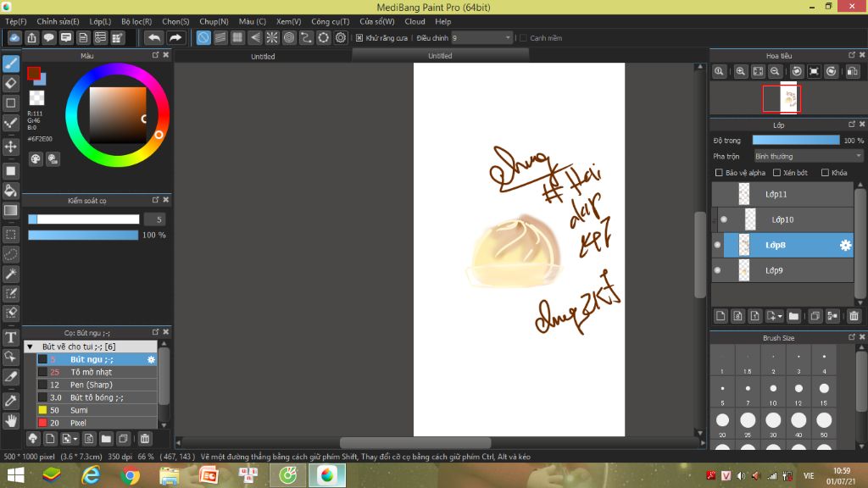
Task: Open the Cloud menu
Action: [415, 21]
